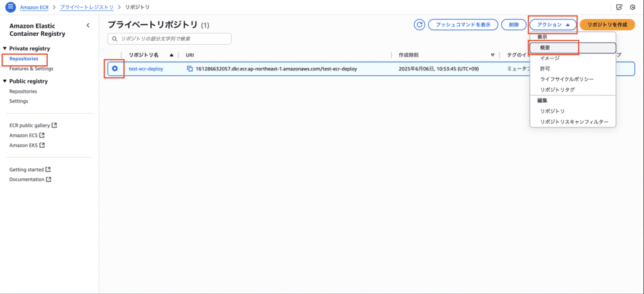Viewport: 644px width, 294px height.
Task: Open Amazon ECS external link
Action: click(26, 135)
